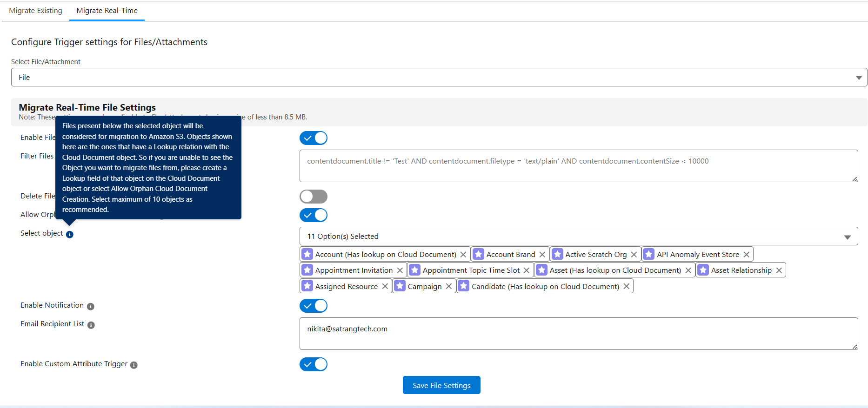The image size is (868, 408).
Task: Remove the Account (Has lookup on Cloud Document) pill
Action: [463, 255]
